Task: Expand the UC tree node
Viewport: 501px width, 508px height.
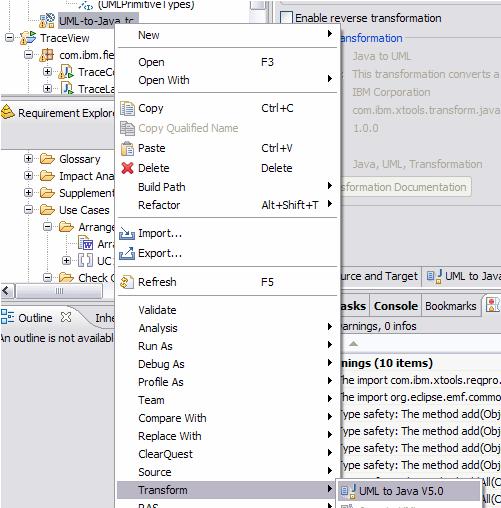Action: pos(67,260)
